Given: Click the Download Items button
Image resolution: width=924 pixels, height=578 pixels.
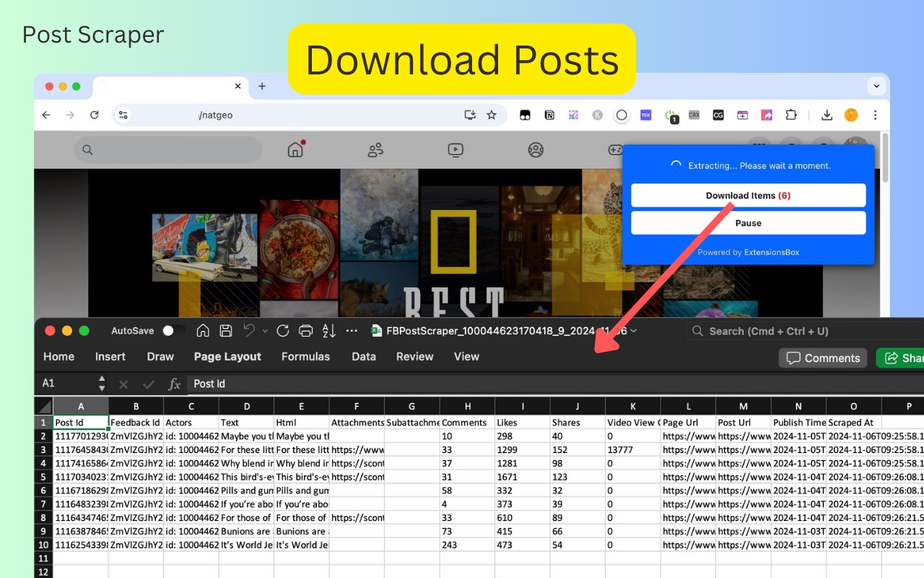Looking at the screenshot, I should [x=748, y=196].
